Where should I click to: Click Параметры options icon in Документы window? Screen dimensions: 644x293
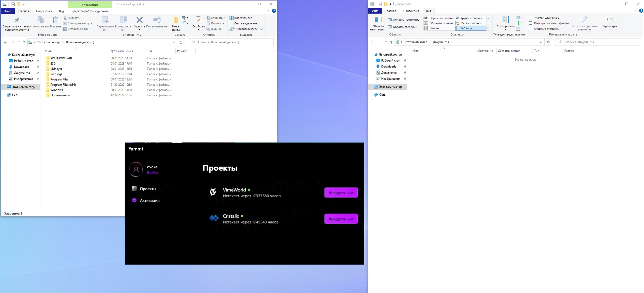609,23
